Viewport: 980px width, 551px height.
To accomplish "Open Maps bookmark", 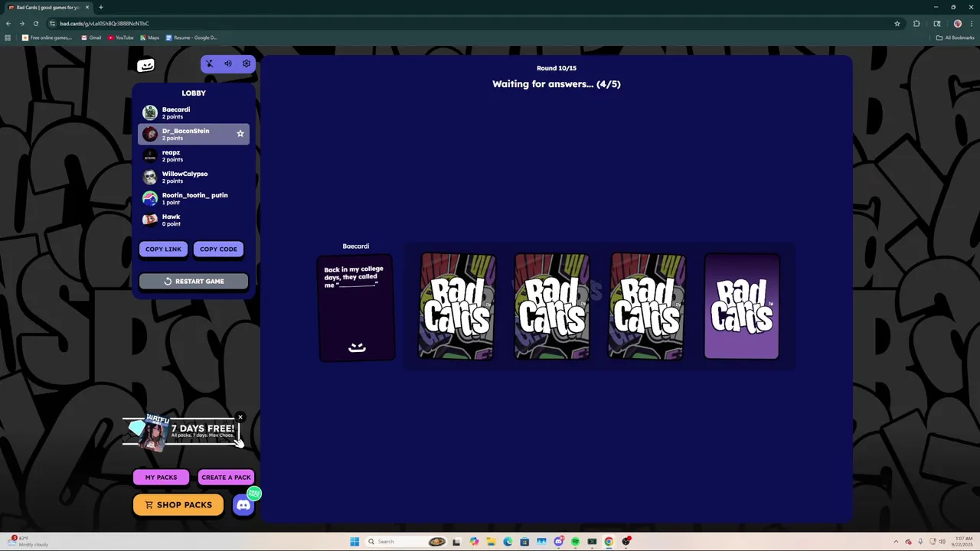I will (x=150, y=37).
